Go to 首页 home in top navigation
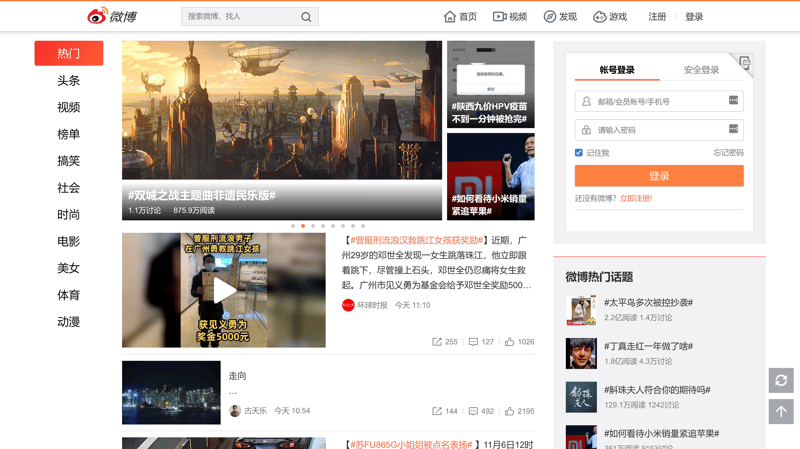Screen dimensions: 800x449 point(460,17)
